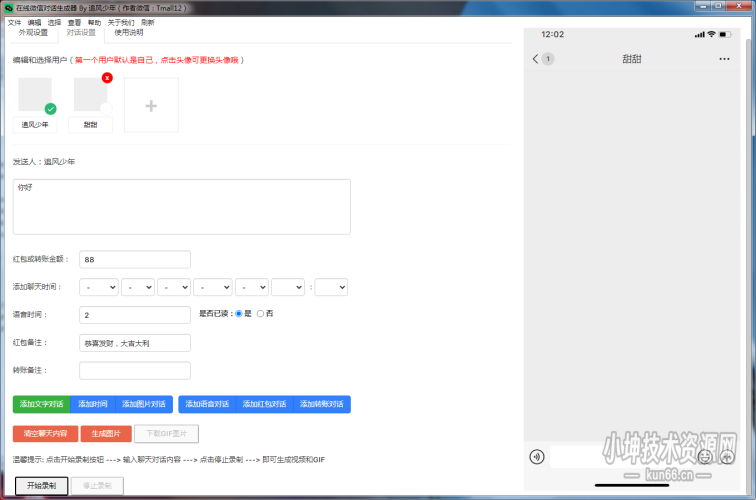The image size is (756, 500).
Task: Click the plus tile to add user
Action: click(x=151, y=105)
